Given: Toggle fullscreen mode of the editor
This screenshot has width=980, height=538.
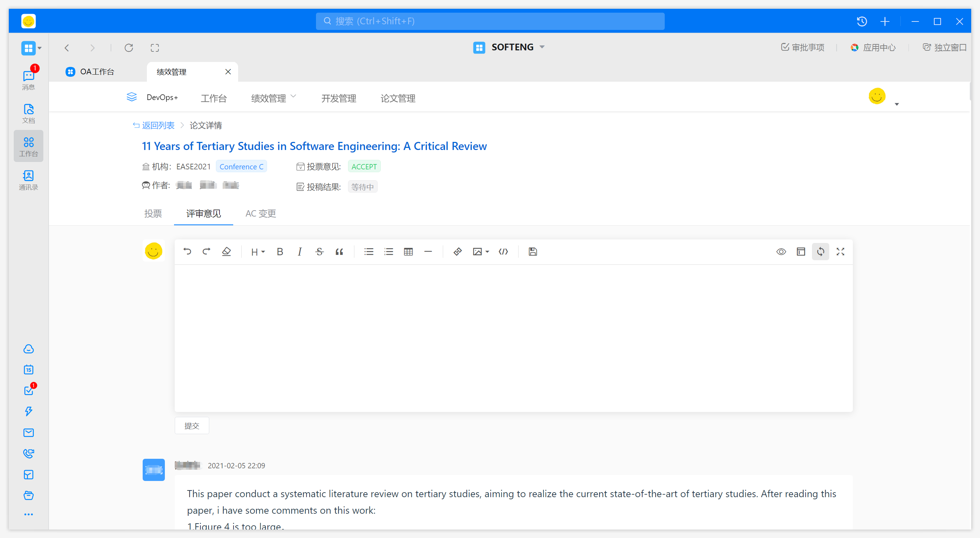Looking at the screenshot, I should coord(841,251).
